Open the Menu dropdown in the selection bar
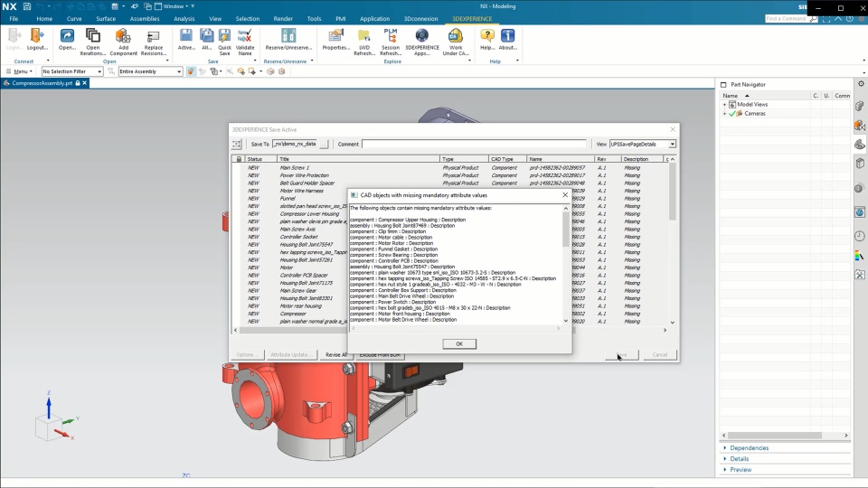Image resolution: width=868 pixels, height=488 pixels. 19,71
